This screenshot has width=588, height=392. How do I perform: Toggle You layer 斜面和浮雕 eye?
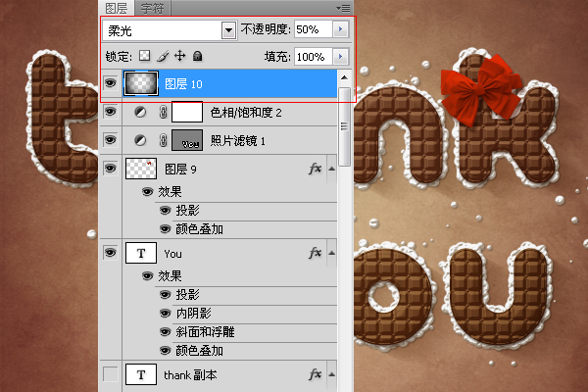[x=165, y=331]
